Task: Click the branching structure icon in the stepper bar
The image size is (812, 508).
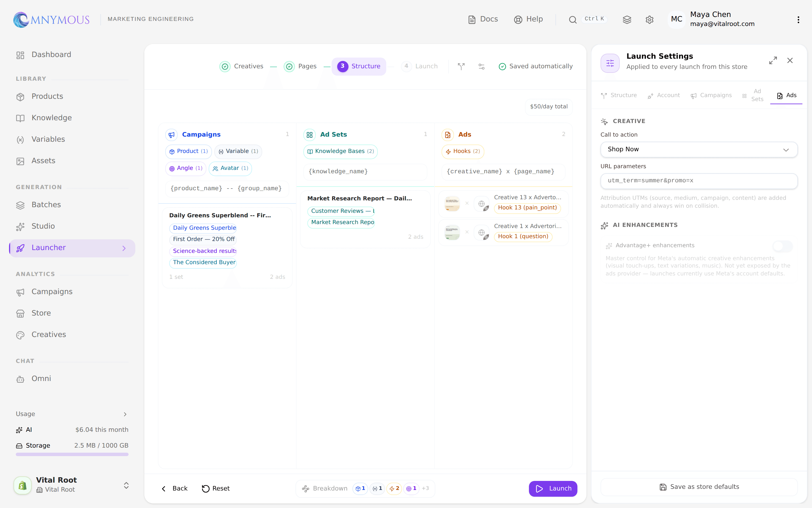Action: (x=461, y=67)
